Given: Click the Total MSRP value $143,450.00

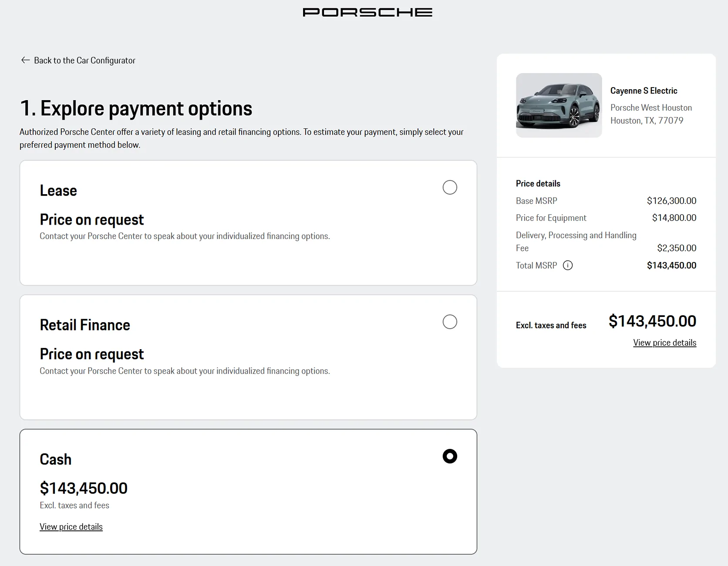Looking at the screenshot, I should 671,265.
